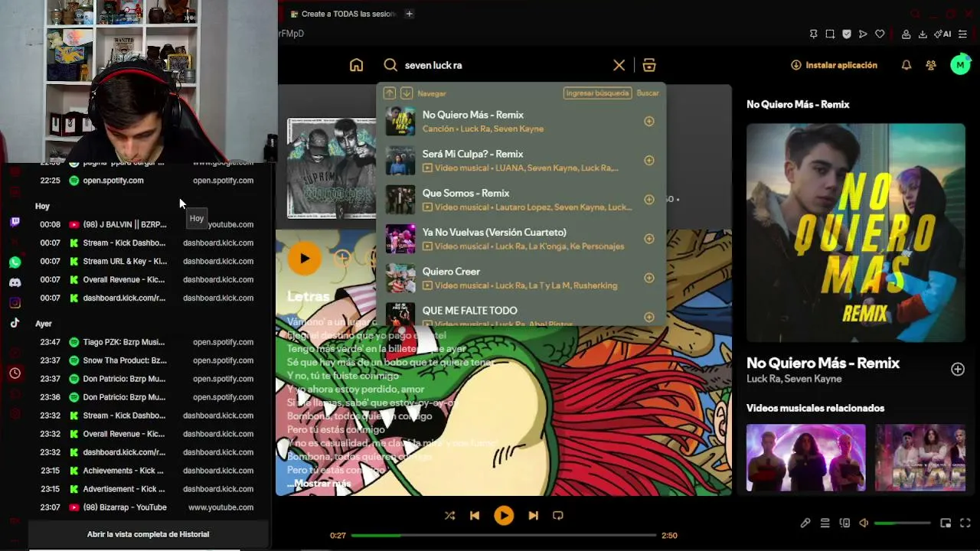This screenshot has width=980, height=551.
Task: Select QUE ME FALTE TODO search result
Action: tap(521, 313)
